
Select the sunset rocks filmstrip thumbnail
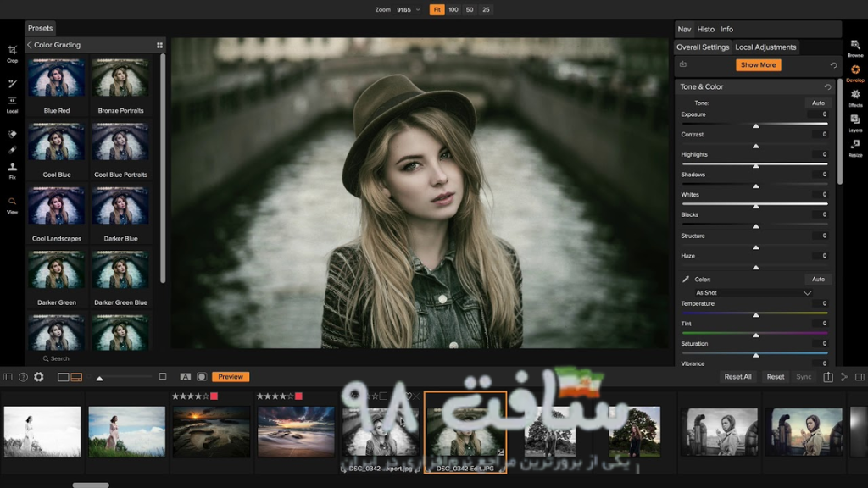(211, 431)
